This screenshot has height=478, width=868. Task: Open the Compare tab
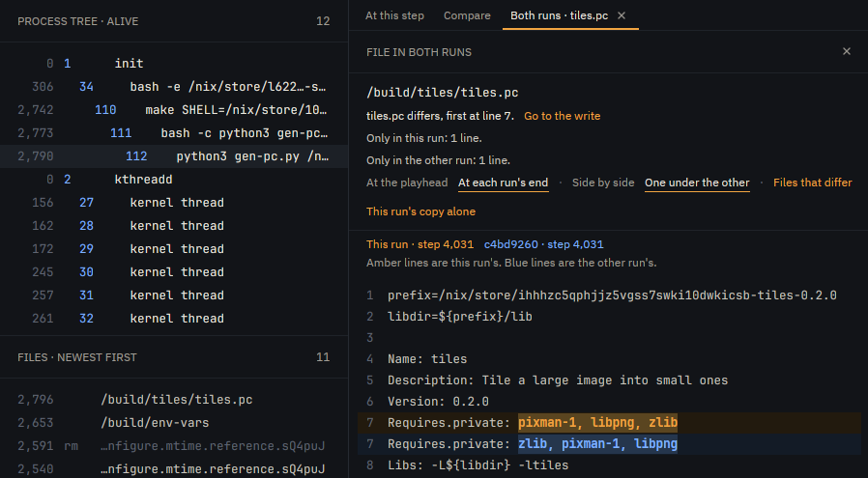coord(467,15)
